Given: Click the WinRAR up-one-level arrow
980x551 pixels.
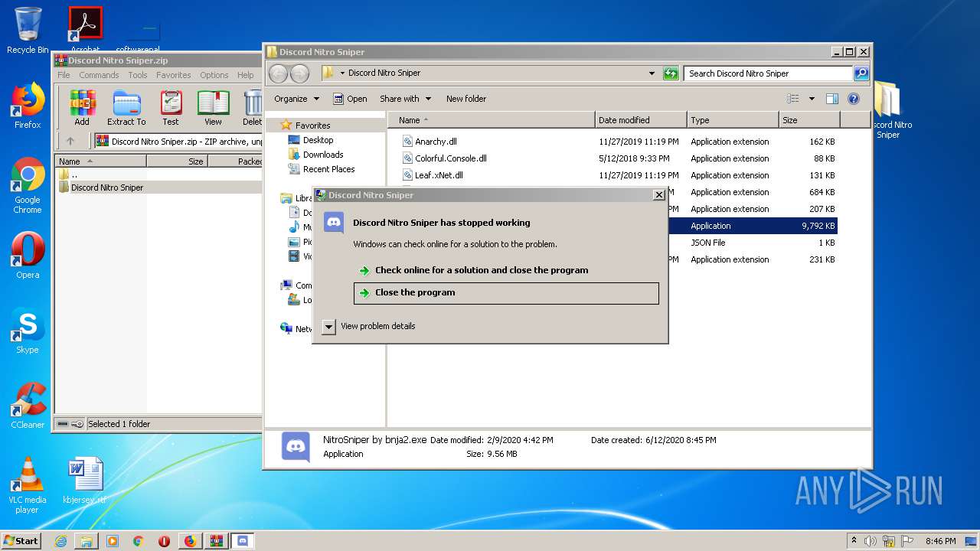Looking at the screenshot, I should point(70,141).
